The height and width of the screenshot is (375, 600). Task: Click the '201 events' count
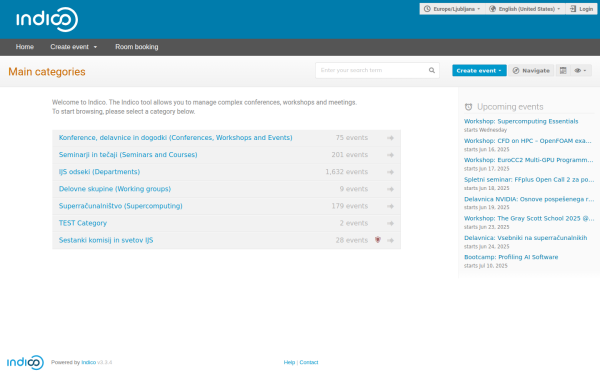coord(349,155)
